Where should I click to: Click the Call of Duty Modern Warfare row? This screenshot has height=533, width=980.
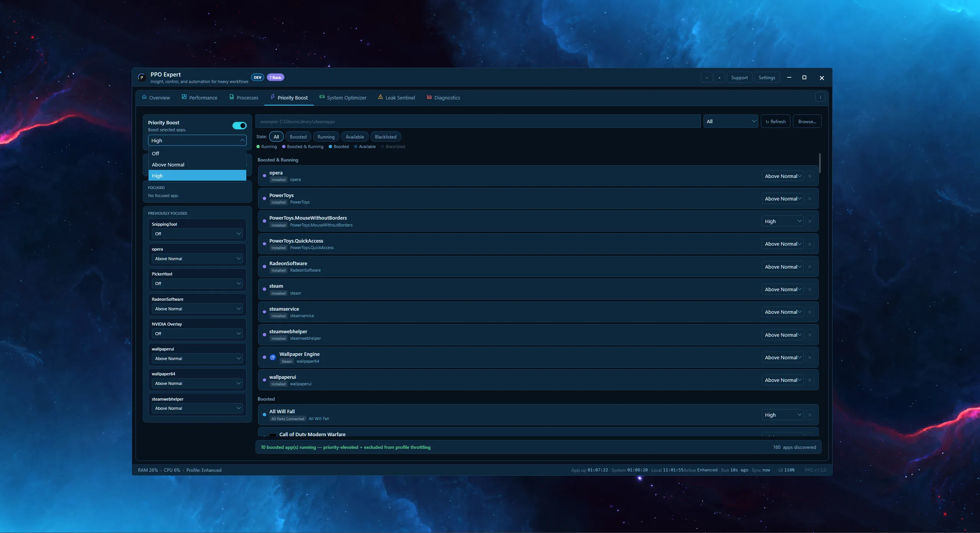point(538,432)
